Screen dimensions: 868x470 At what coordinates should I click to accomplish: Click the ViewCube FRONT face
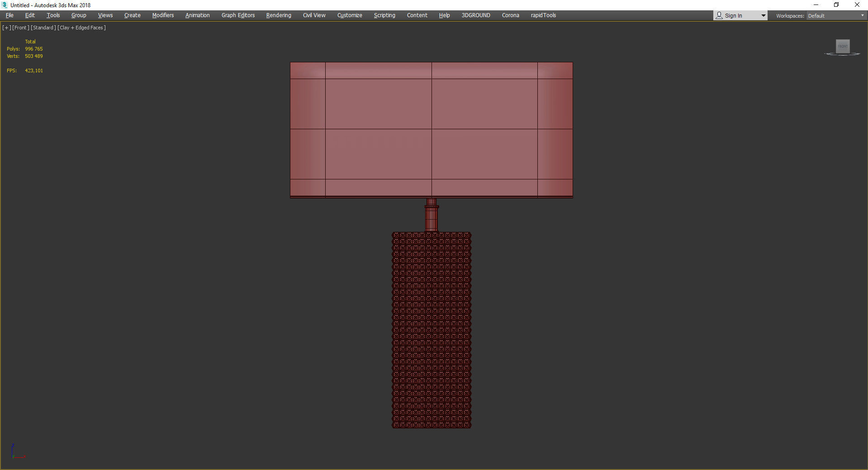point(843,46)
